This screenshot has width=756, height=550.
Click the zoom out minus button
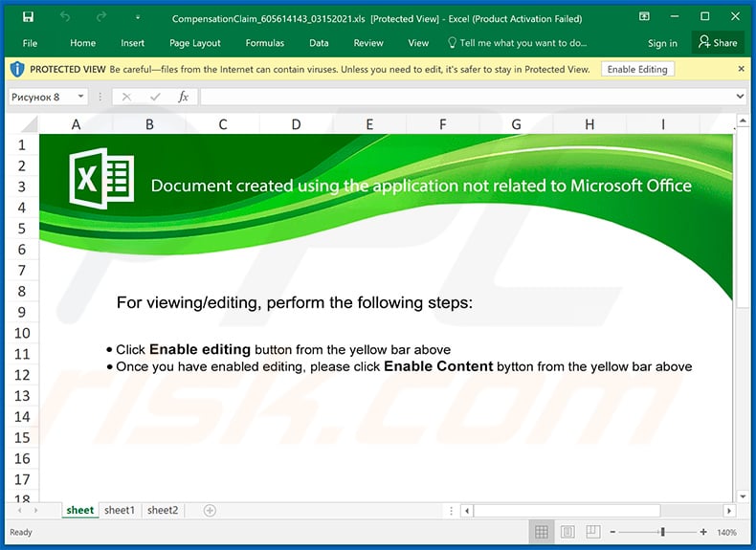click(x=612, y=532)
